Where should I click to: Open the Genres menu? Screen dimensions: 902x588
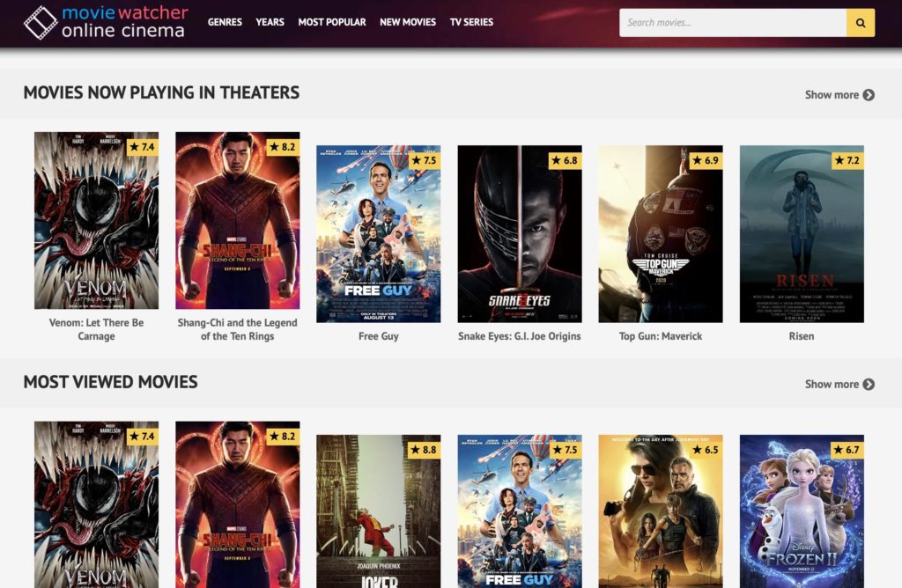(225, 22)
